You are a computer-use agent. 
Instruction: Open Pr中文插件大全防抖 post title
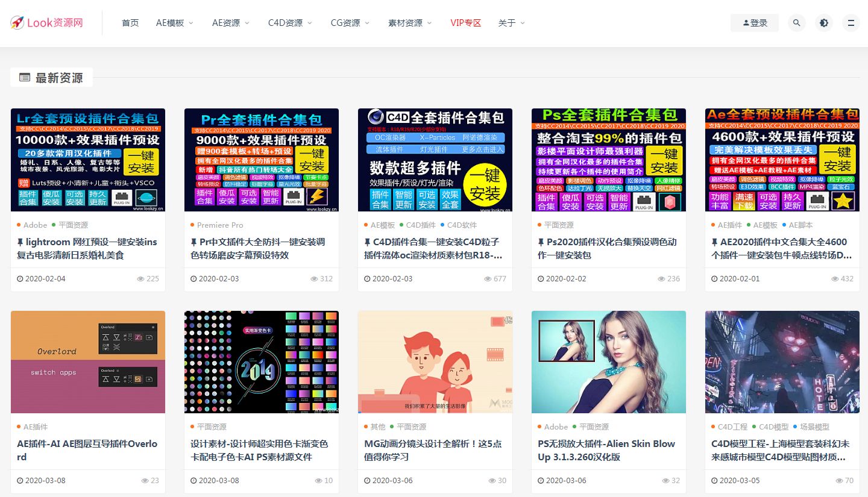(258, 248)
